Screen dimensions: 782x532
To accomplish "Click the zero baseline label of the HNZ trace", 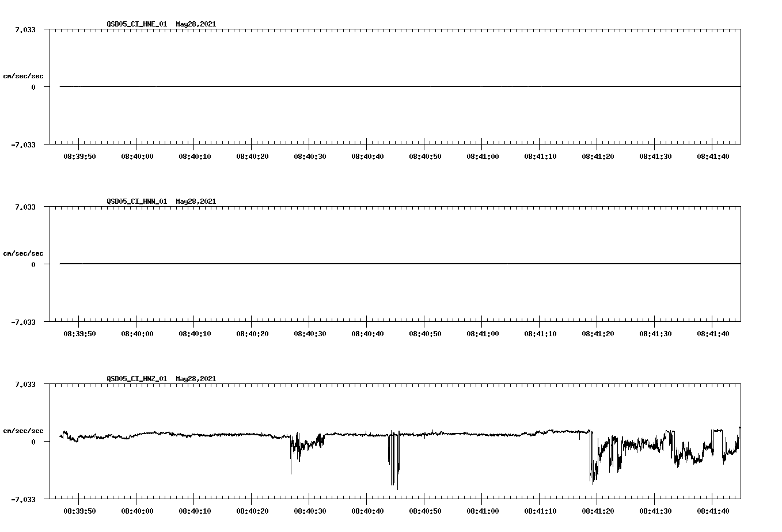I will coord(32,442).
